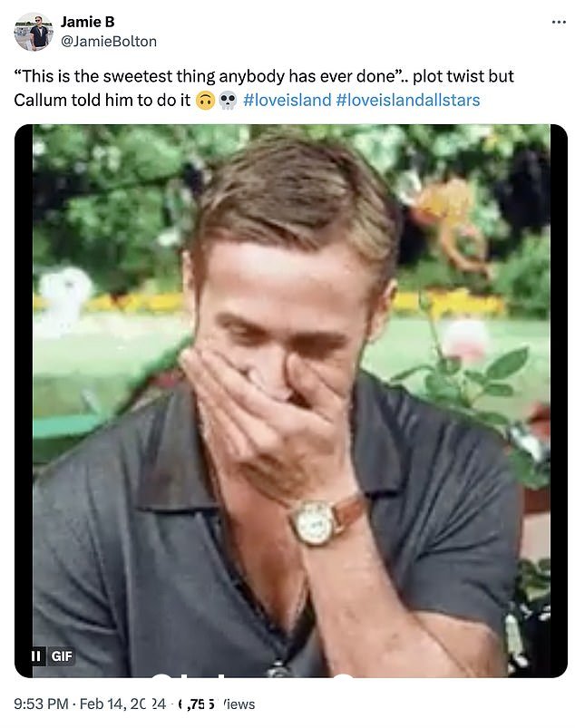Open the #loveisland hashtag
The height and width of the screenshot is (728, 575).
pyautogui.click(x=287, y=100)
